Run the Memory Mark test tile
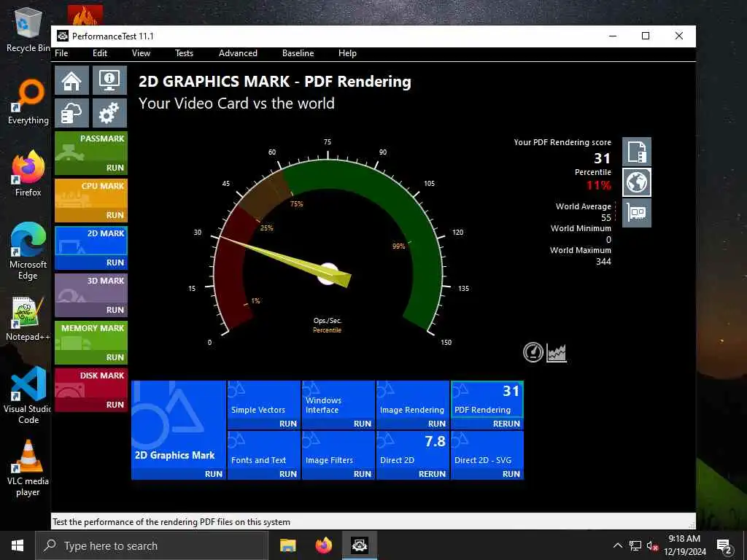The width and height of the screenshot is (747, 560). click(91, 343)
